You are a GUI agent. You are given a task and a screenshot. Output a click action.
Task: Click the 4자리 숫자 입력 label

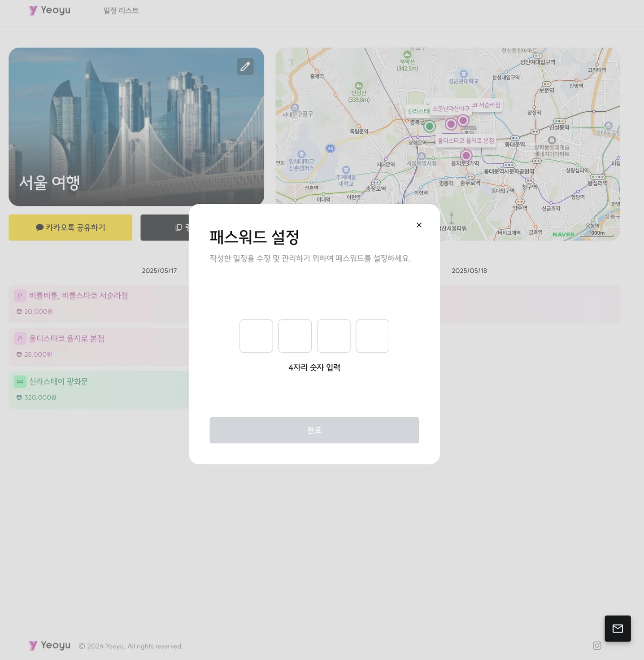click(x=314, y=367)
